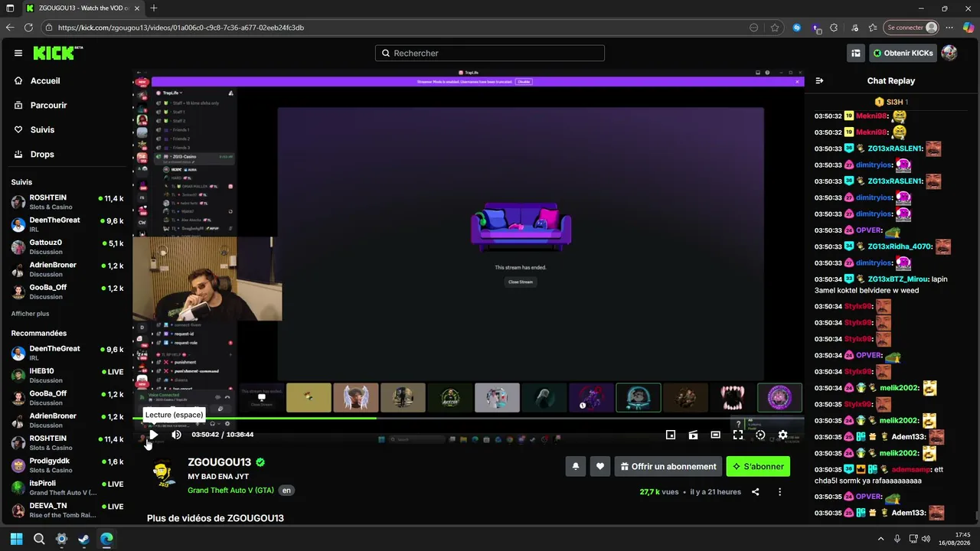The height and width of the screenshot is (551, 980).
Task: Toggle the Kick sidebar hamburger menu
Action: click(x=18, y=53)
